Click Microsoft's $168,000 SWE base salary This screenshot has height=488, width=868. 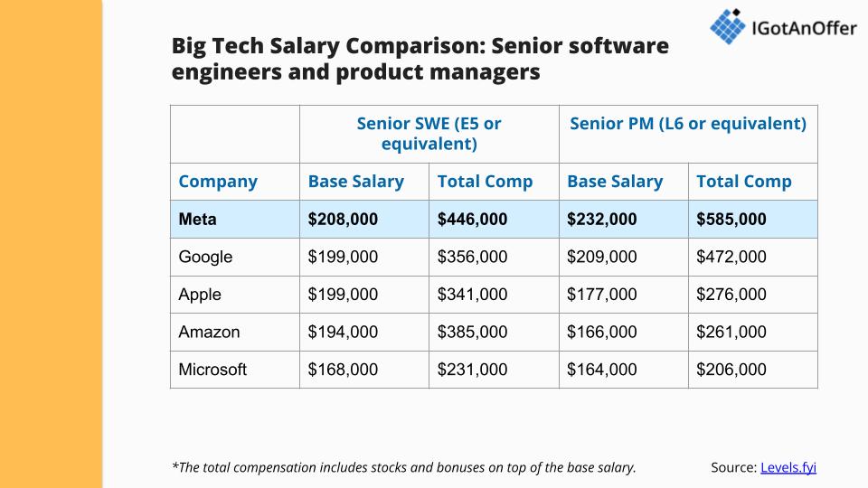coord(343,370)
